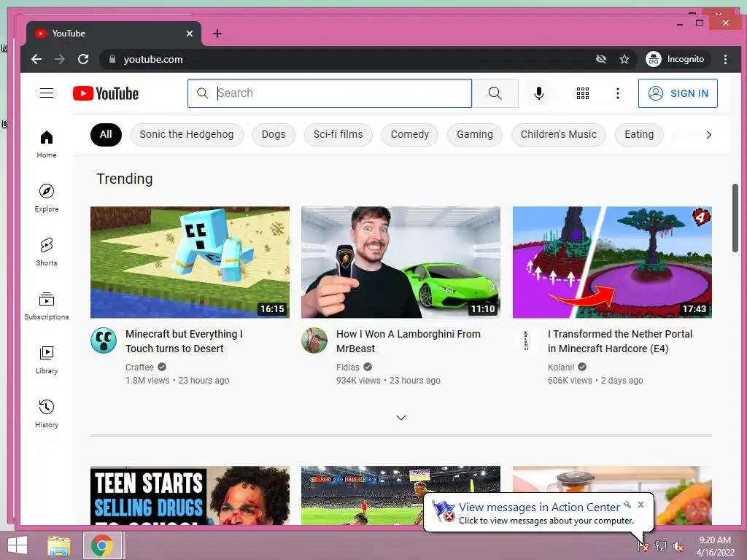Open the Kolanii channel name link
The height and width of the screenshot is (560, 747).
[561, 367]
